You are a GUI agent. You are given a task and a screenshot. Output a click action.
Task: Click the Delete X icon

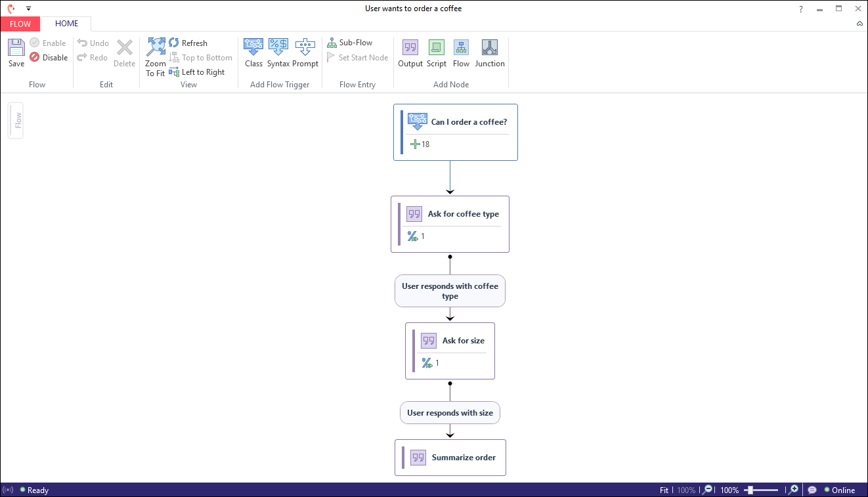tap(125, 48)
